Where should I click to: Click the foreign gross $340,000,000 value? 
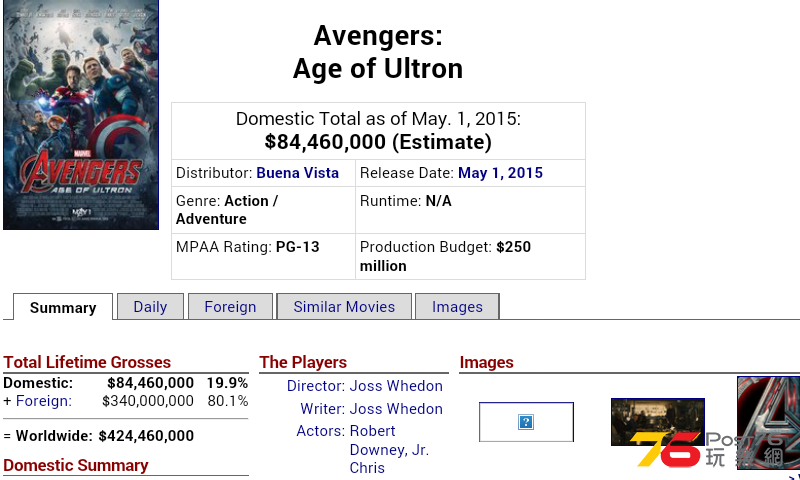pos(147,401)
